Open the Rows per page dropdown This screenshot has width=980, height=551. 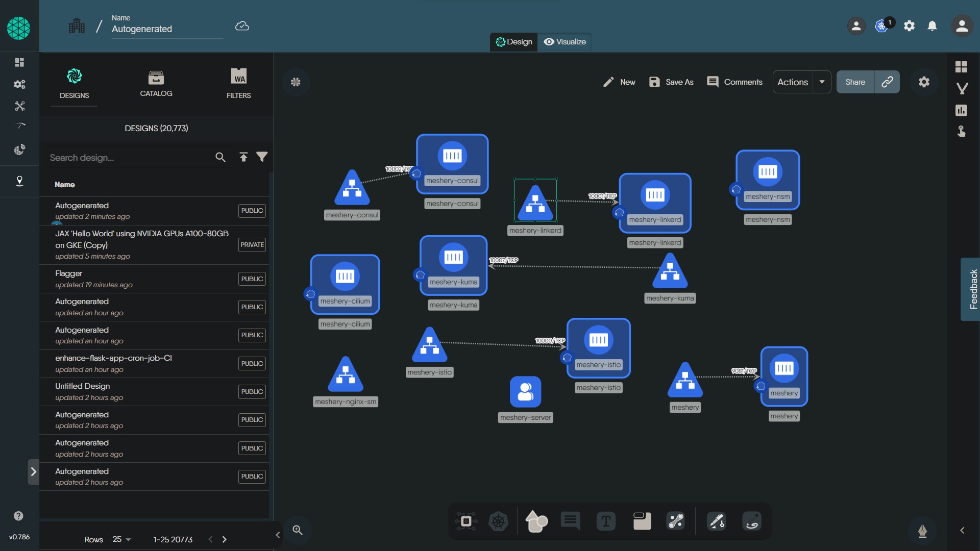click(x=122, y=539)
